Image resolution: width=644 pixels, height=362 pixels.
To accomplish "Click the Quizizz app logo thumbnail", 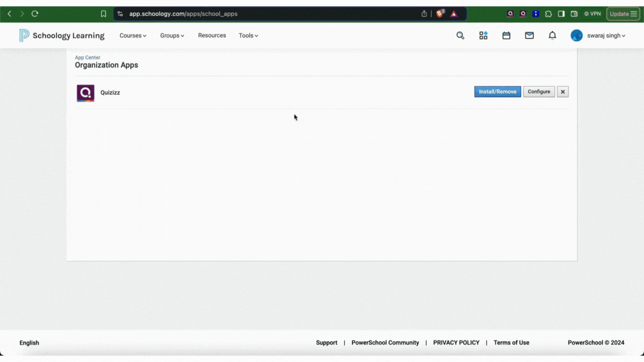I will 86,93.
